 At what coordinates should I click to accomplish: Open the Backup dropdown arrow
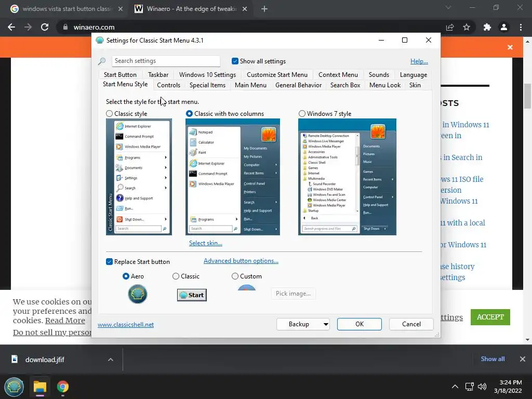tap(326, 324)
